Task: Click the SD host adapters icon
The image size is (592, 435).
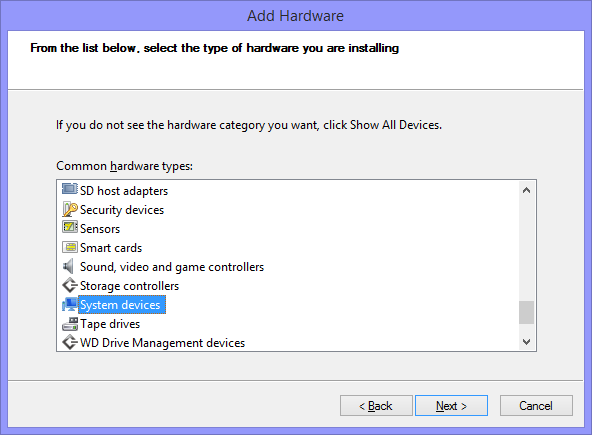Action: [69, 189]
